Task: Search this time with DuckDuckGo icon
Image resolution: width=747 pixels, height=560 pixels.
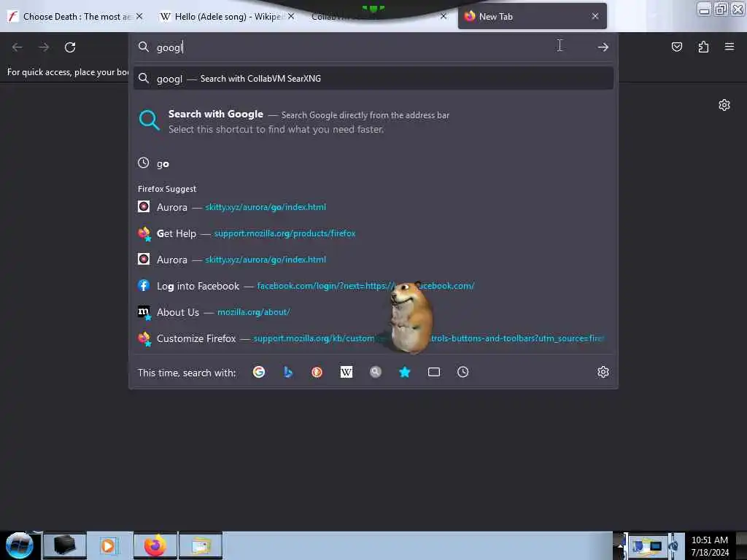Action: (x=317, y=372)
